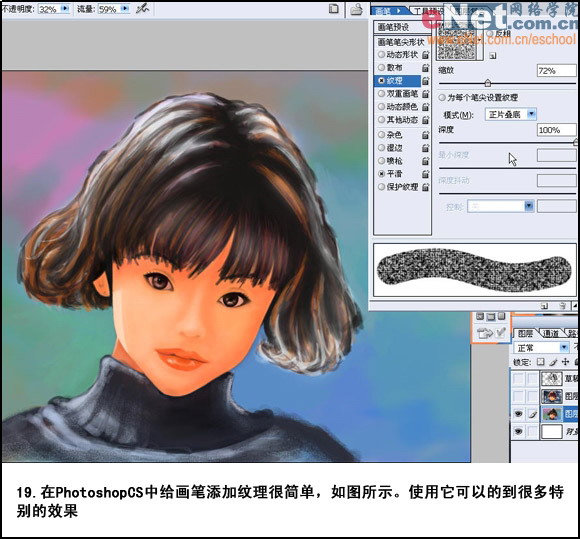Click paintbrush indicator on selected layer

532,414
